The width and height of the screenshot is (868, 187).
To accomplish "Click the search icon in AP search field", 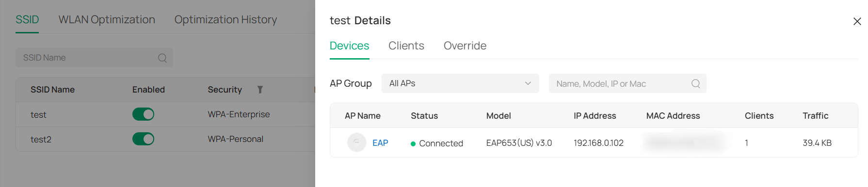I will click(x=695, y=83).
